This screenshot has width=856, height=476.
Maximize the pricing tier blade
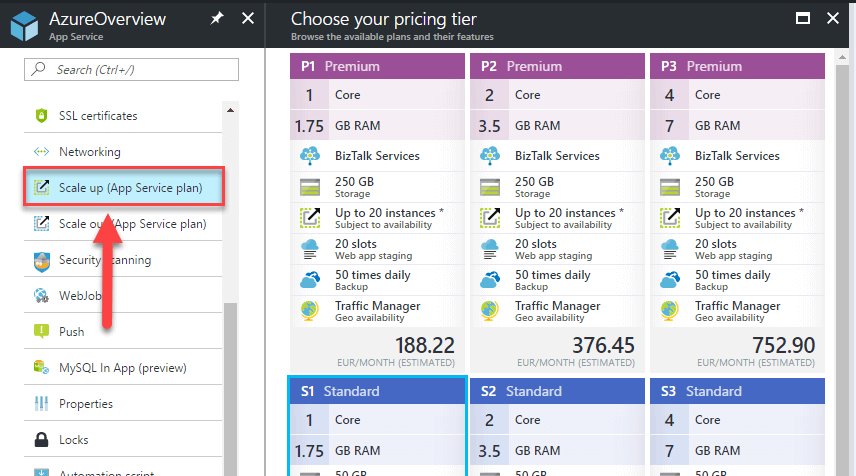[x=802, y=19]
